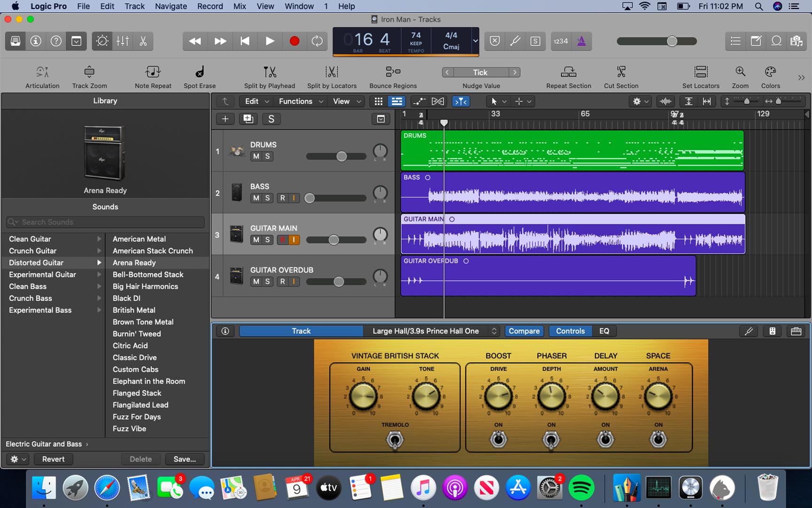Open the tracks area Functions menu
Viewport: 812px width, 508px height.
point(301,101)
